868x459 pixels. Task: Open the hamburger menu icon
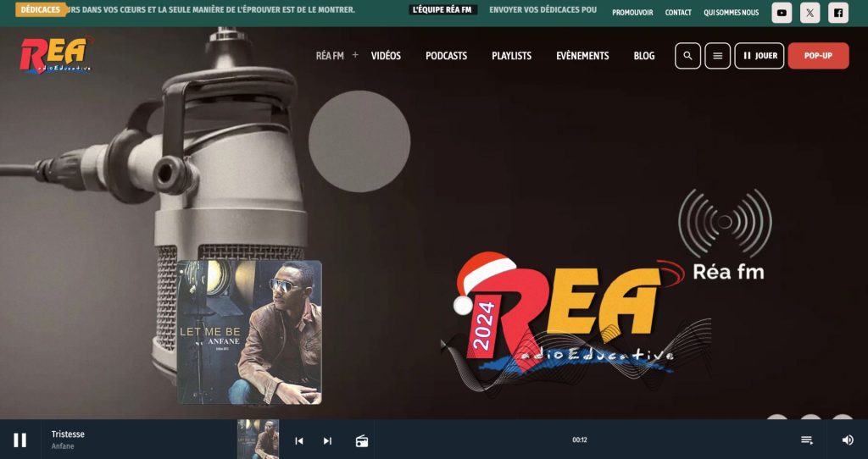coord(717,56)
